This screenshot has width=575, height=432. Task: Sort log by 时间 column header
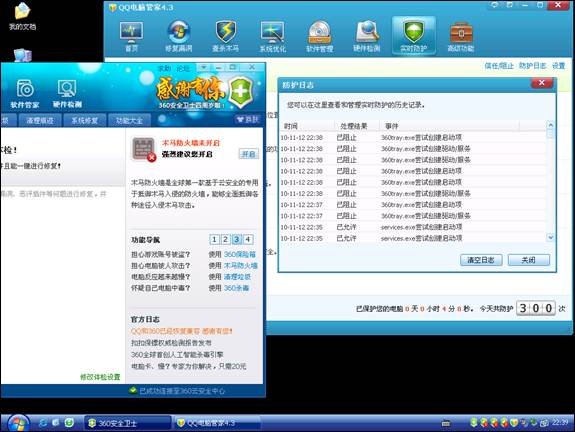pyautogui.click(x=307, y=126)
